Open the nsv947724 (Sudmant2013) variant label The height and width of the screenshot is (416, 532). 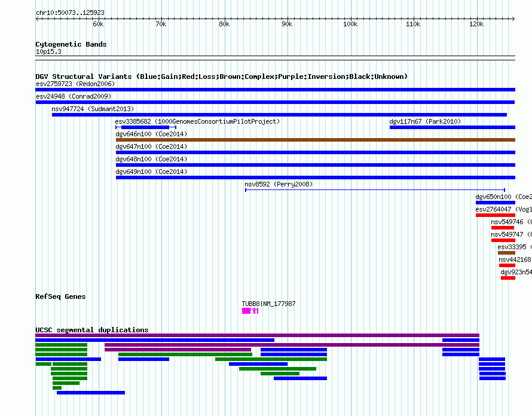pyautogui.click(x=93, y=109)
